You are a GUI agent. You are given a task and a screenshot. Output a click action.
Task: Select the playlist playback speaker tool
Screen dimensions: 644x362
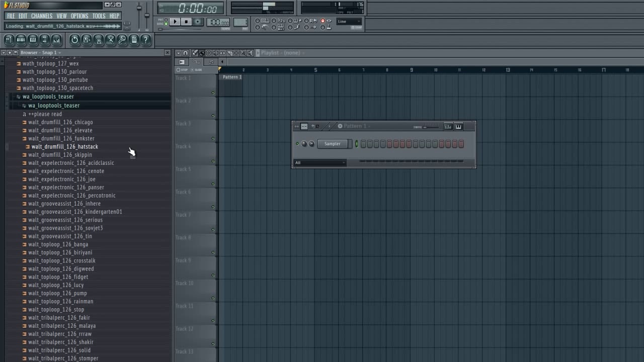pyautogui.click(x=250, y=53)
